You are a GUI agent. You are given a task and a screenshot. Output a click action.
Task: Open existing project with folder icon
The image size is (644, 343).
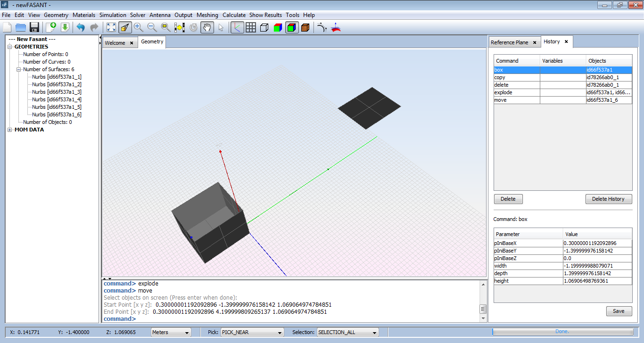(21, 27)
